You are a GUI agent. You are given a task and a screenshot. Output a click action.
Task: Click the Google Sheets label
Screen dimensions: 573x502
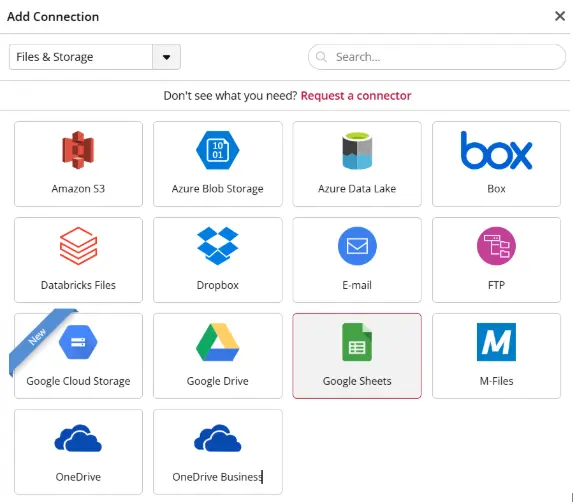pyautogui.click(x=357, y=381)
